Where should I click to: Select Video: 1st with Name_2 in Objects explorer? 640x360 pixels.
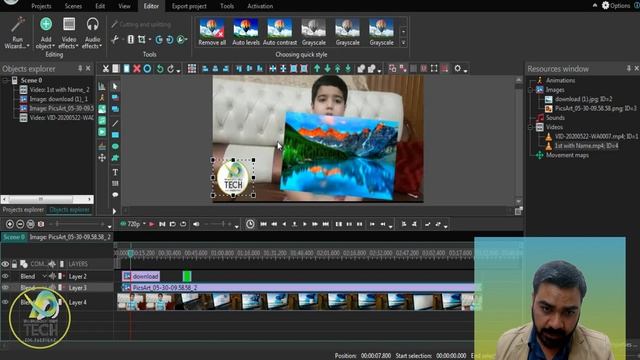tap(59, 90)
